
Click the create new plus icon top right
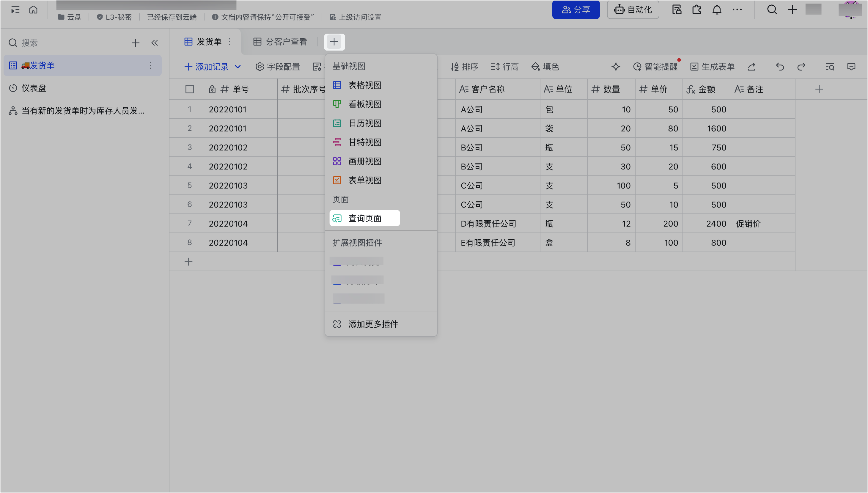[x=792, y=10]
